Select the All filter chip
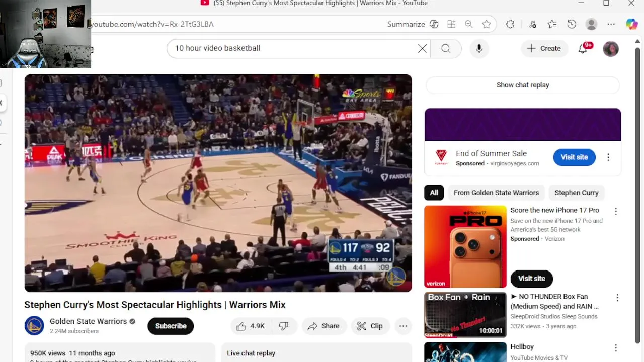644x362 pixels. pos(434,193)
